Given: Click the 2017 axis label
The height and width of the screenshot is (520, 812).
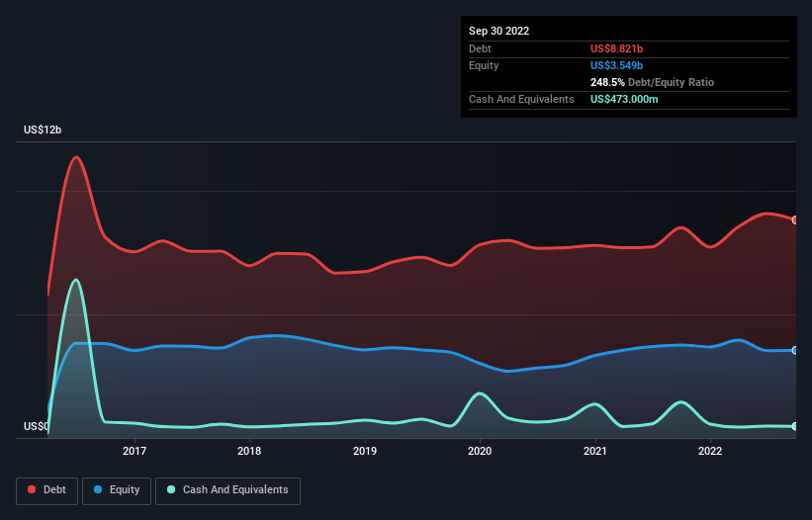Looking at the screenshot, I should tap(135, 451).
